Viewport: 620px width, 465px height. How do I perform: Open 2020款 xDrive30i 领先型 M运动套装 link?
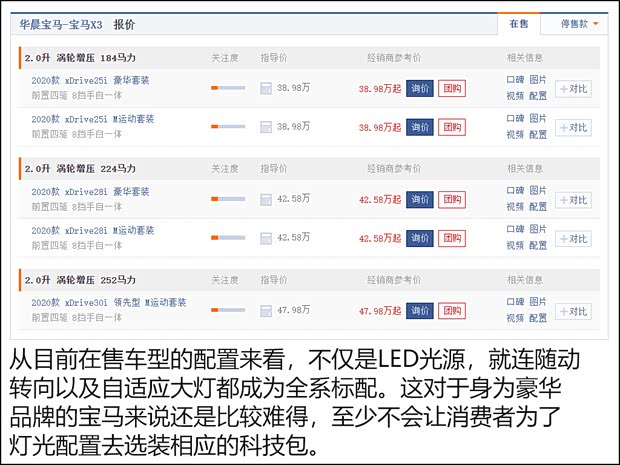[109, 302]
